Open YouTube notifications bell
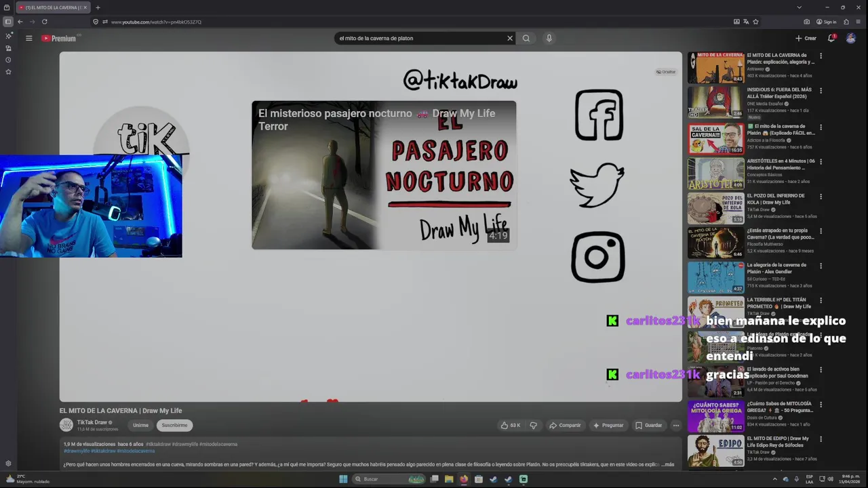The width and height of the screenshot is (868, 488). click(x=831, y=38)
